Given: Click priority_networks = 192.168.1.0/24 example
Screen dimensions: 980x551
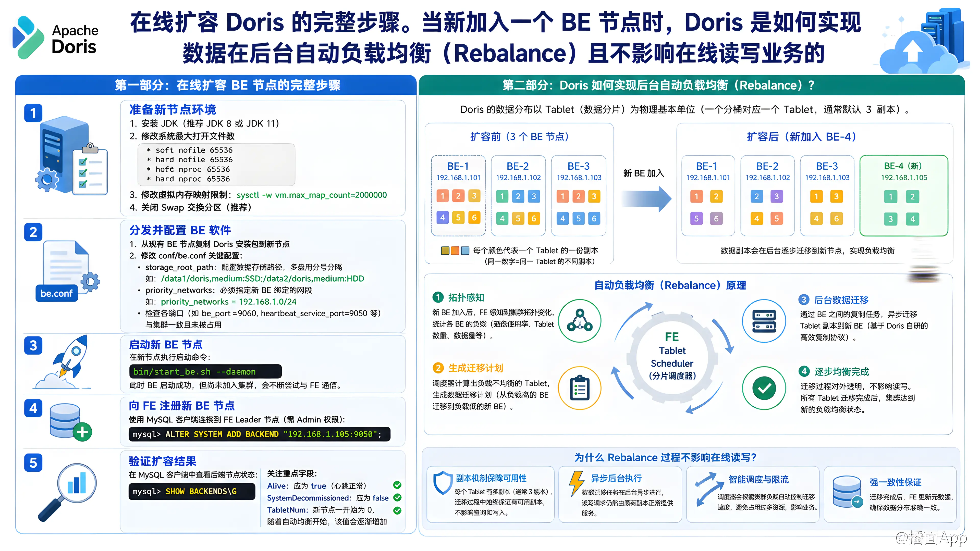Looking at the screenshot, I should tap(229, 302).
